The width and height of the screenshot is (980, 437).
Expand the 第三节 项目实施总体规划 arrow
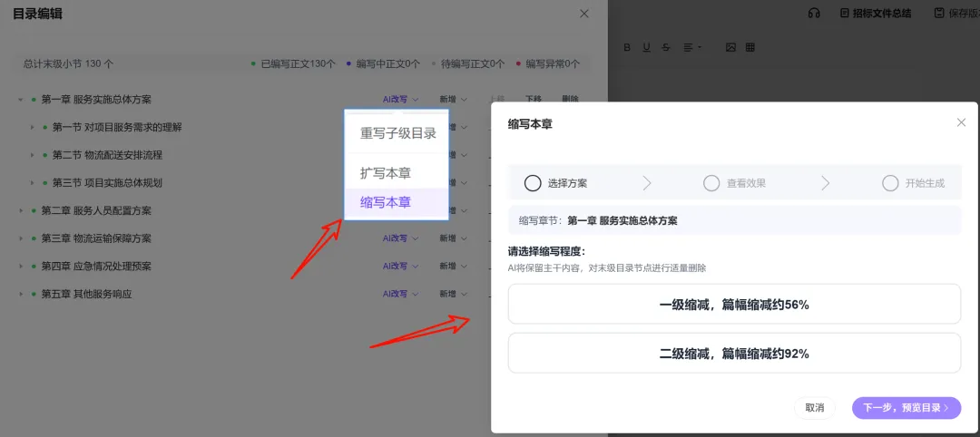point(32,183)
